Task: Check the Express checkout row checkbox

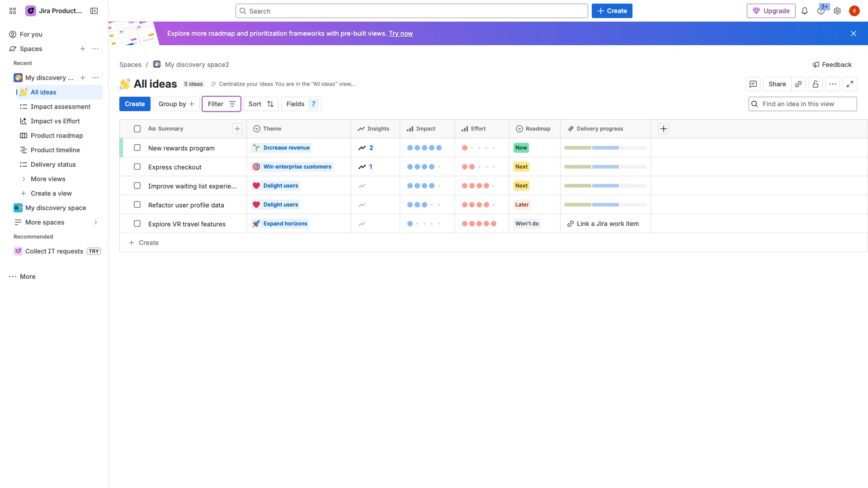Action: 137,167
